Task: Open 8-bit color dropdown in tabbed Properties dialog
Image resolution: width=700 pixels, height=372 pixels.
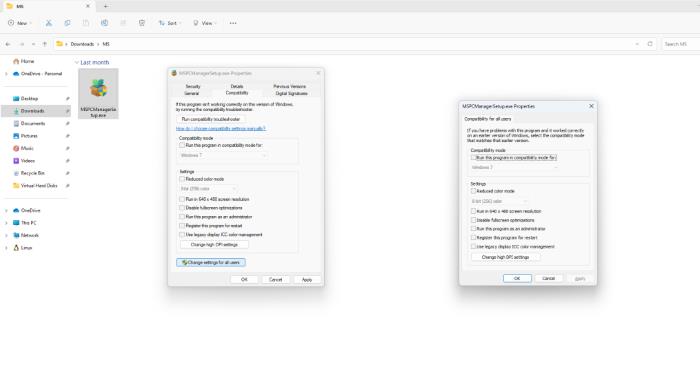Action: [x=208, y=189]
